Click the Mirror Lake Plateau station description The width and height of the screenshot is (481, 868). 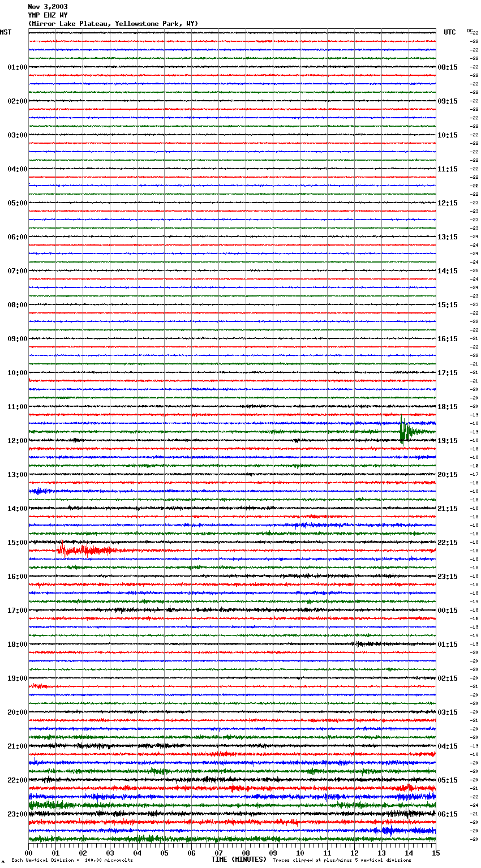[113, 24]
